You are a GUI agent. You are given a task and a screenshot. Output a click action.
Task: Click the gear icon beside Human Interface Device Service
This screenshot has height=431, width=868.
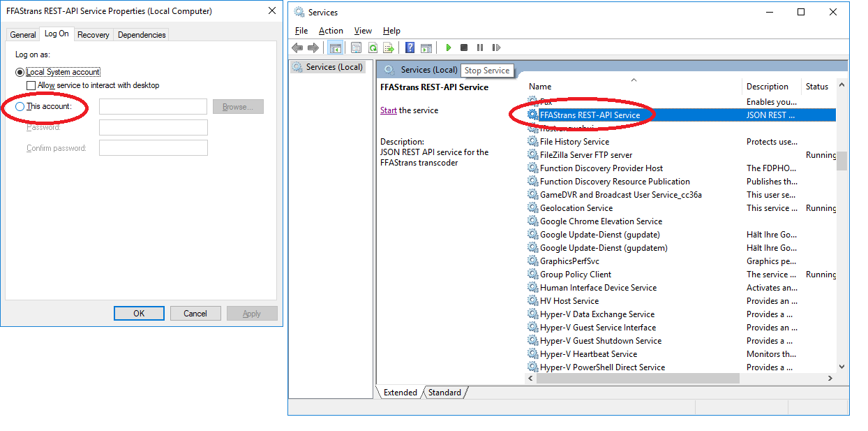coord(533,288)
